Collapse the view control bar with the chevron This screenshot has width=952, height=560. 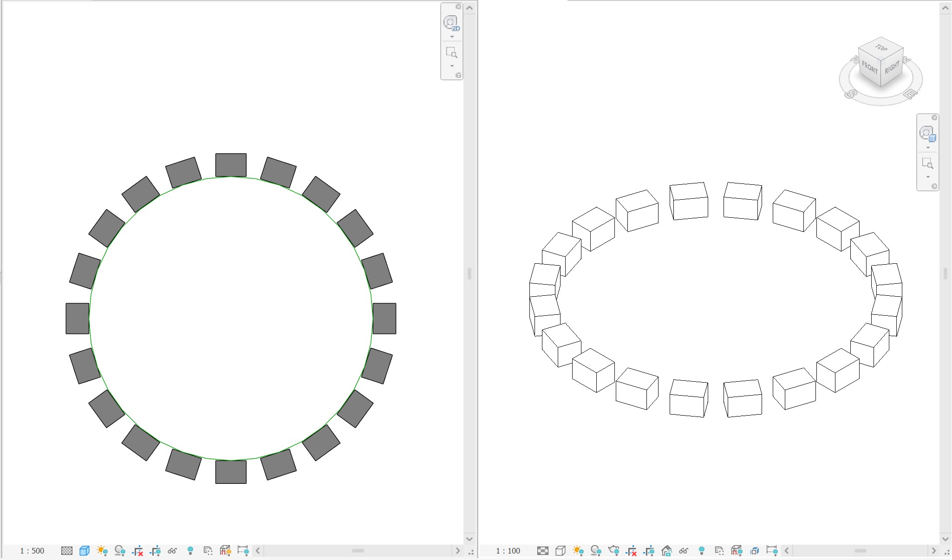[257, 551]
